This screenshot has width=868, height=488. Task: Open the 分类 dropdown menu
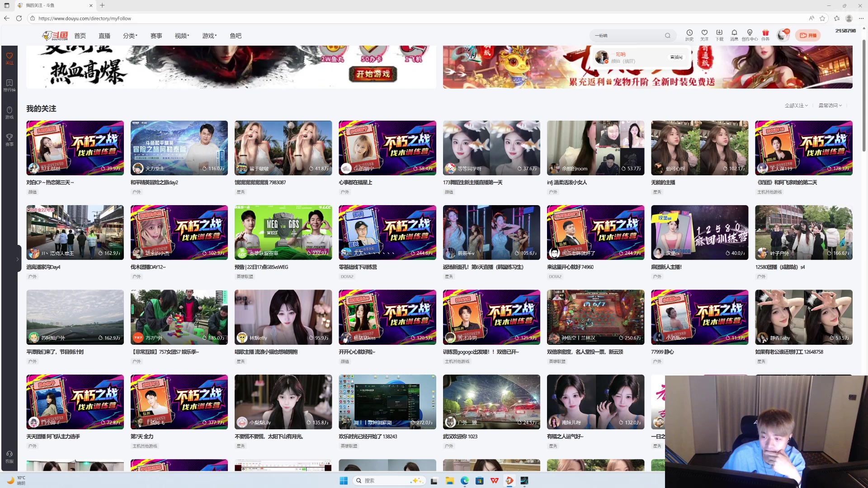click(130, 36)
